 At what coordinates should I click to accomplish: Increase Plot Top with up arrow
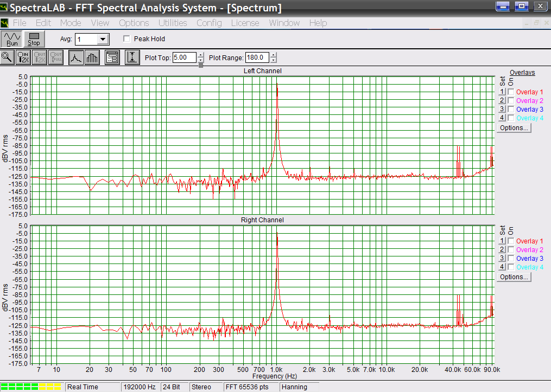(201, 55)
